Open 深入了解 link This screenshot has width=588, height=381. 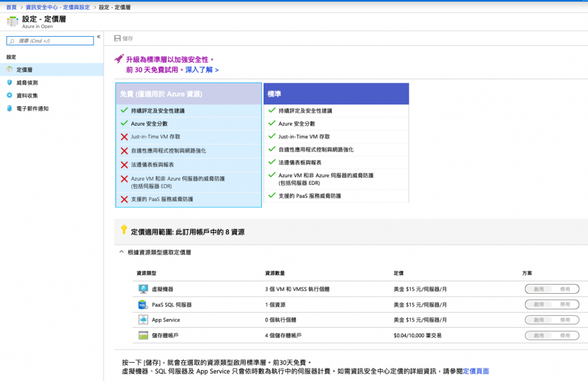[x=202, y=69]
